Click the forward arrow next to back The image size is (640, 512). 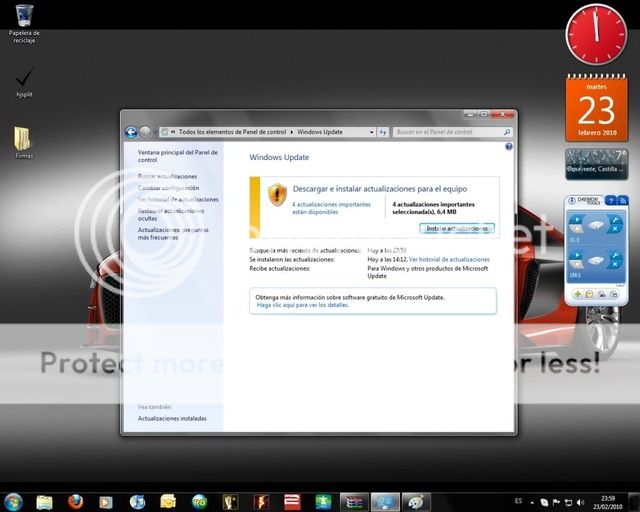point(145,132)
